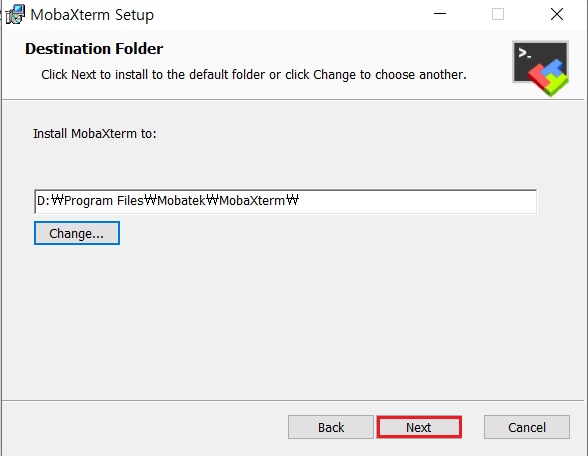588x456 pixels.
Task: Close the MobaXterm Setup dialog
Action: tap(557, 14)
